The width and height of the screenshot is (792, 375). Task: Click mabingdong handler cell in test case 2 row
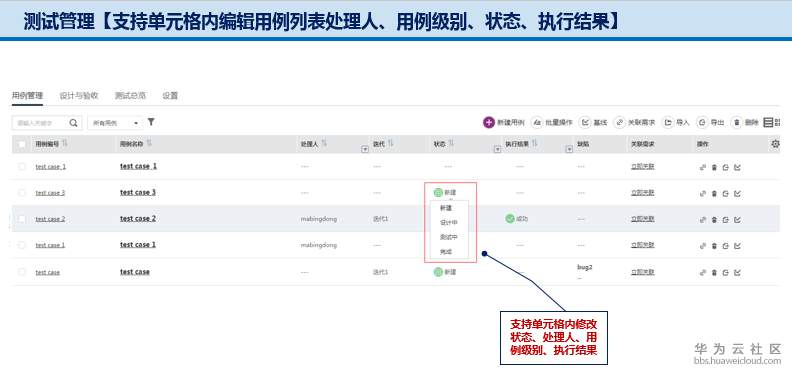point(319,219)
